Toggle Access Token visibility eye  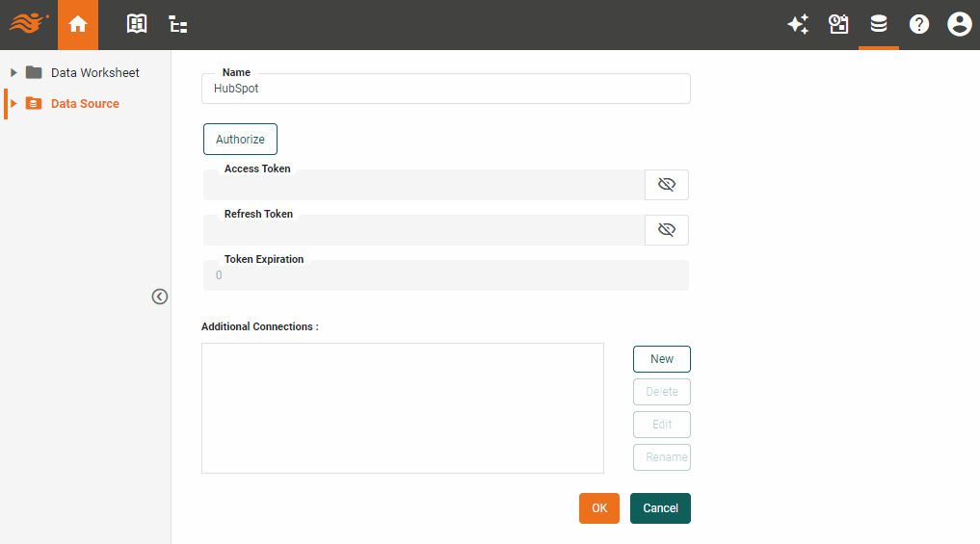(x=667, y=185)
